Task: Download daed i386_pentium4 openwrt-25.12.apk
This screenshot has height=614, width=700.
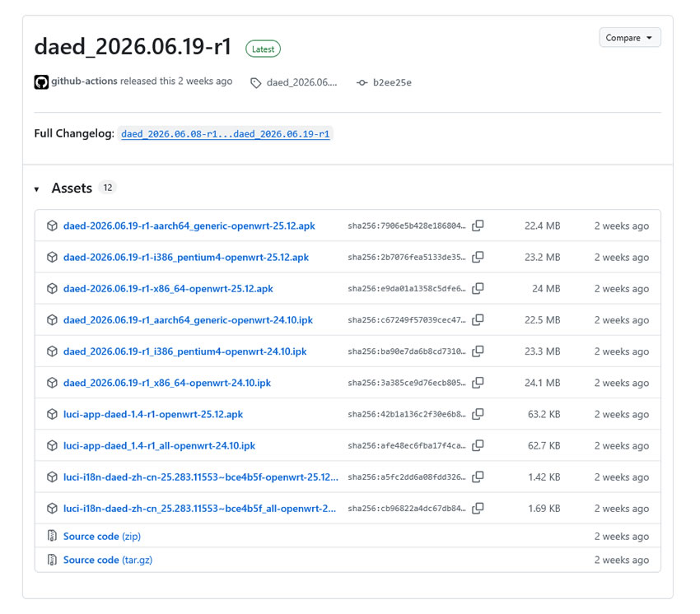Action: pyautogui.click(x=186, y=257)
